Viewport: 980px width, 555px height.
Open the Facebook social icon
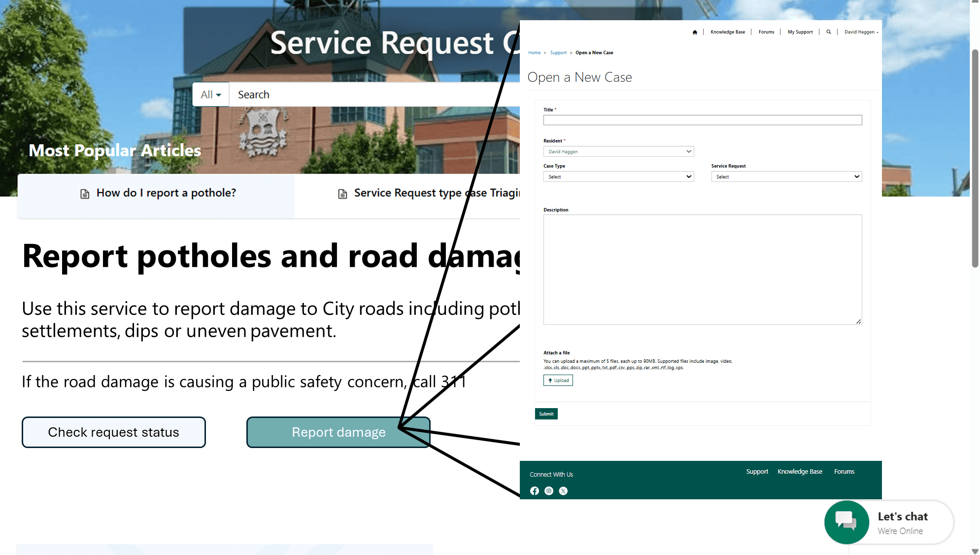click(535, 491)
